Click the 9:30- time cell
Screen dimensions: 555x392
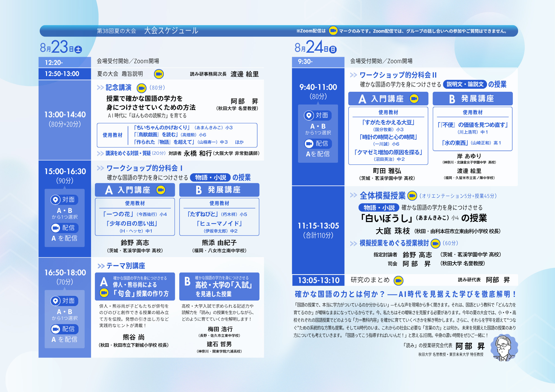318,62
